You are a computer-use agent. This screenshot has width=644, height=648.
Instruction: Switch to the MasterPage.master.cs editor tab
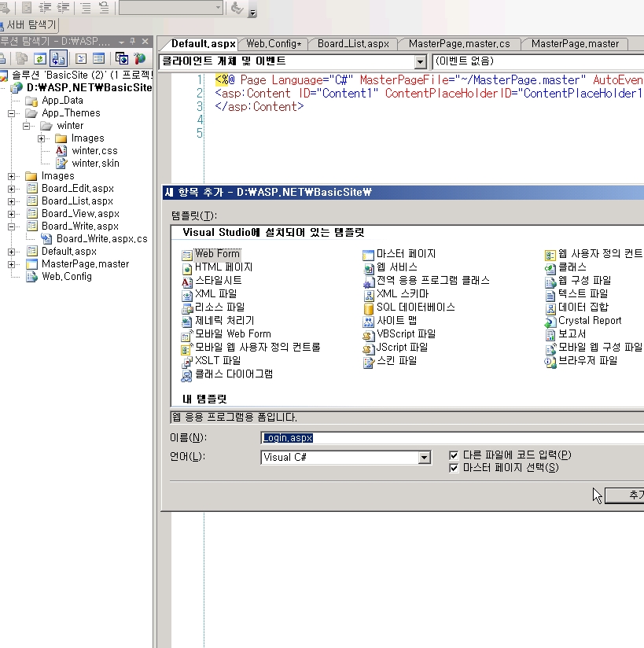point(459,44)
